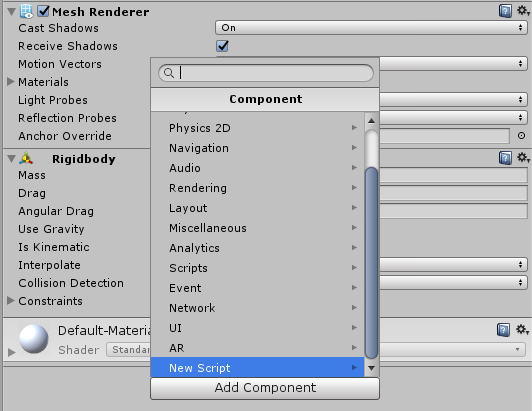Viewport: 532px width, 411px height.
Task: Click the Mesh Renderer component icon
Action: pos(26,11)
